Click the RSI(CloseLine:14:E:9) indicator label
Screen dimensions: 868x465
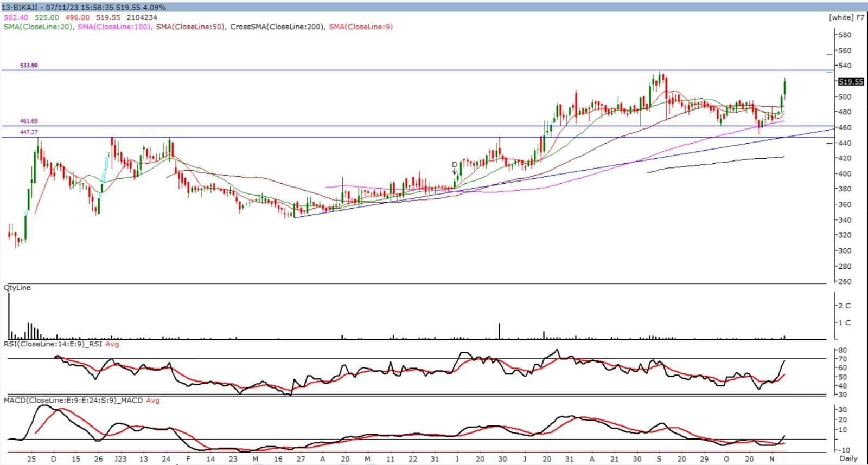[x=53, y=344]
